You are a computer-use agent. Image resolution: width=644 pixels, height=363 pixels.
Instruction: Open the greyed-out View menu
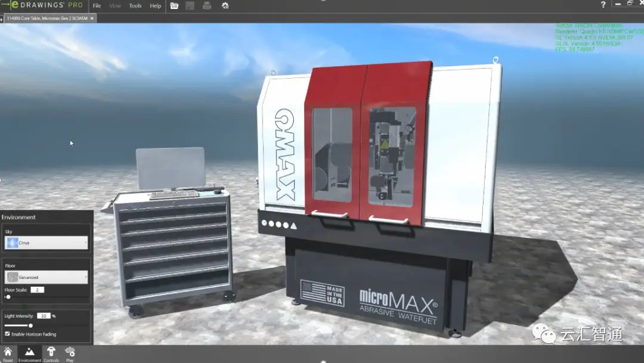pos(115,6)
